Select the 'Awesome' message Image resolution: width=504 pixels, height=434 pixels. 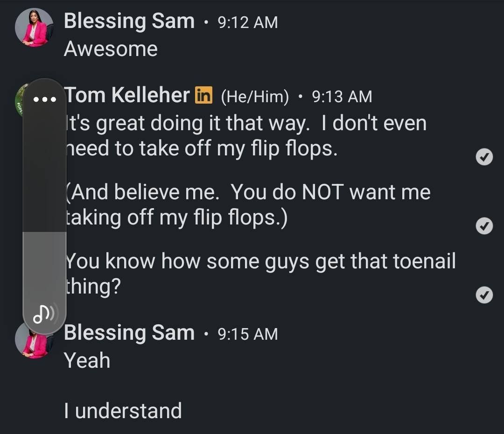point(111,49)
